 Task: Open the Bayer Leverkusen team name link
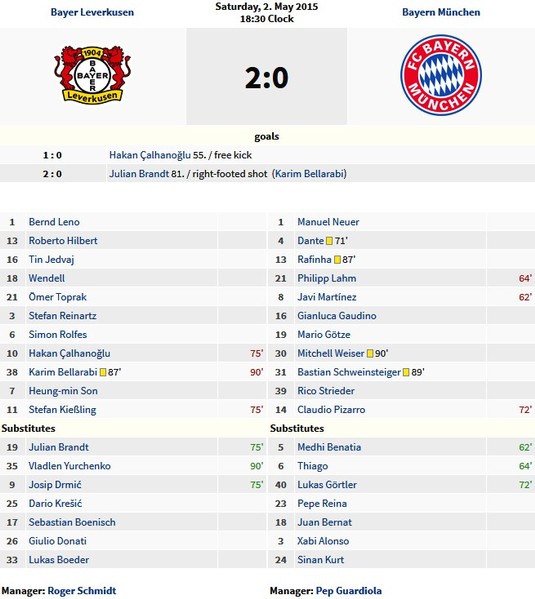click(x=92, y=12)
